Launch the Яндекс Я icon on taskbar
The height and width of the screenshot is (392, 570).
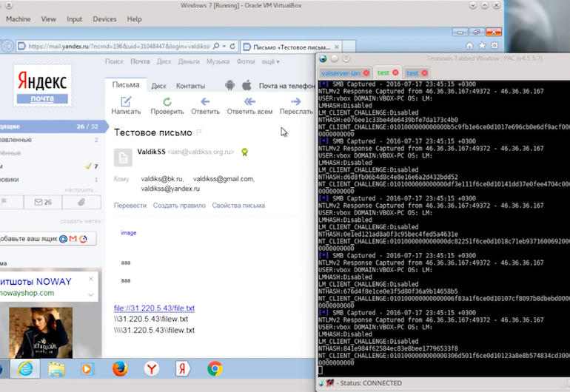click(x=183, y=369)
